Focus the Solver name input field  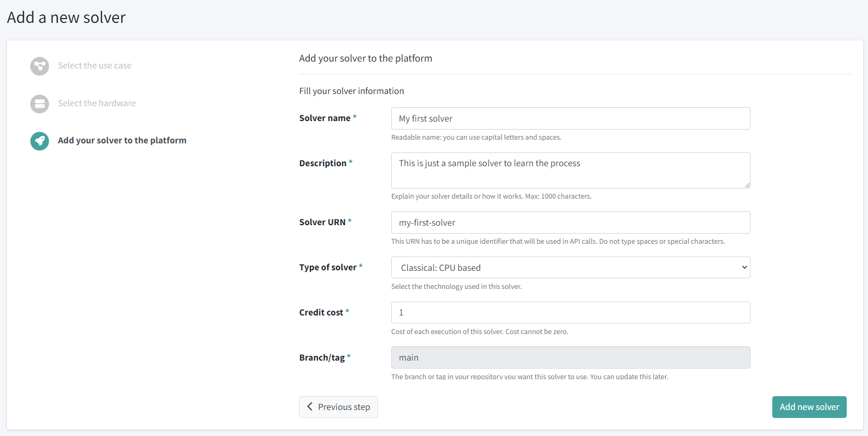(570, 118)
